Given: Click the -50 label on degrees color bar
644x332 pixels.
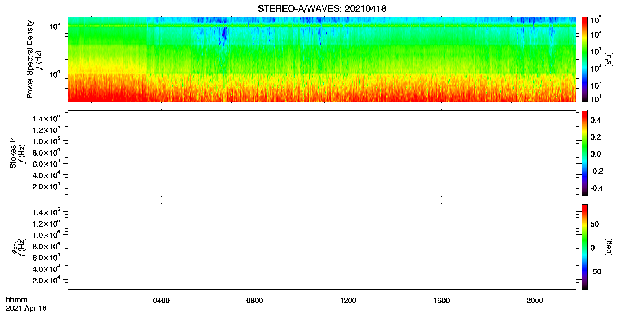Looking at the screenshot, I should tap(596, 272).
